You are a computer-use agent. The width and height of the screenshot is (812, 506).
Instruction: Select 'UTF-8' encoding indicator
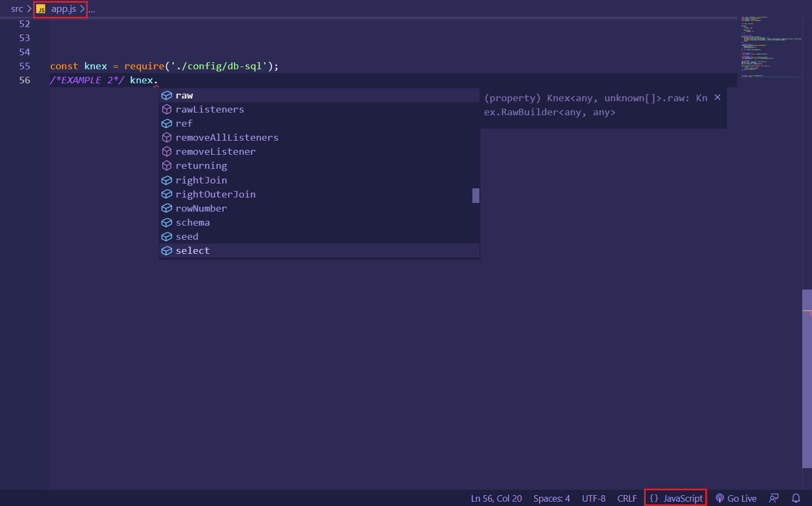pos(594,498)
